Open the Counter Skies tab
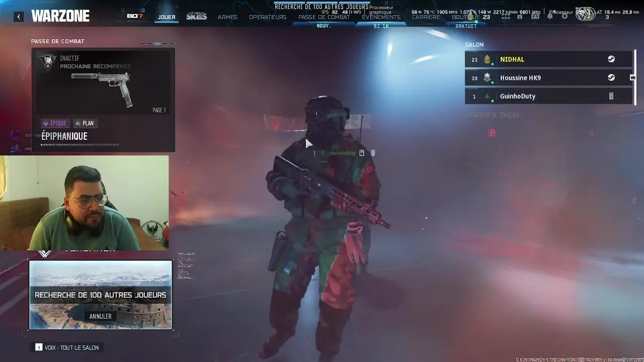644x362 pixels. point(197,16)
